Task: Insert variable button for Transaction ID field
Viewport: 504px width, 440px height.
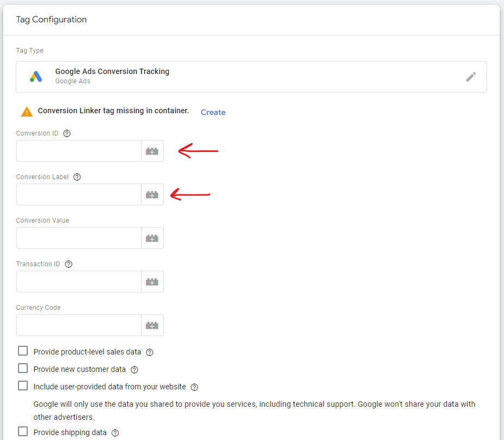Action: pyautogui.click(x=152, y=282)
